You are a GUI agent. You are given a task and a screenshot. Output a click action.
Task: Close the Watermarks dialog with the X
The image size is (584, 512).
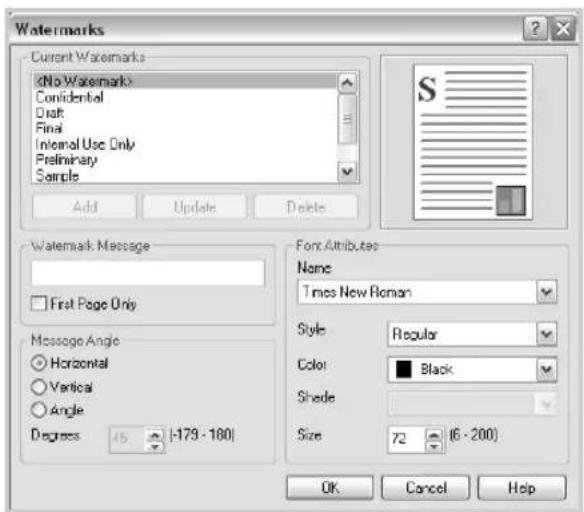point(563,28)
